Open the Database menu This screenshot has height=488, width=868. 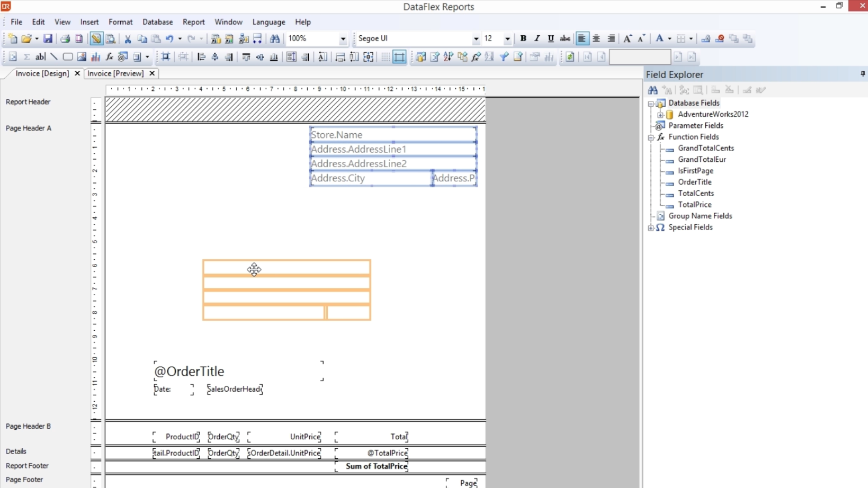(157, 22)
